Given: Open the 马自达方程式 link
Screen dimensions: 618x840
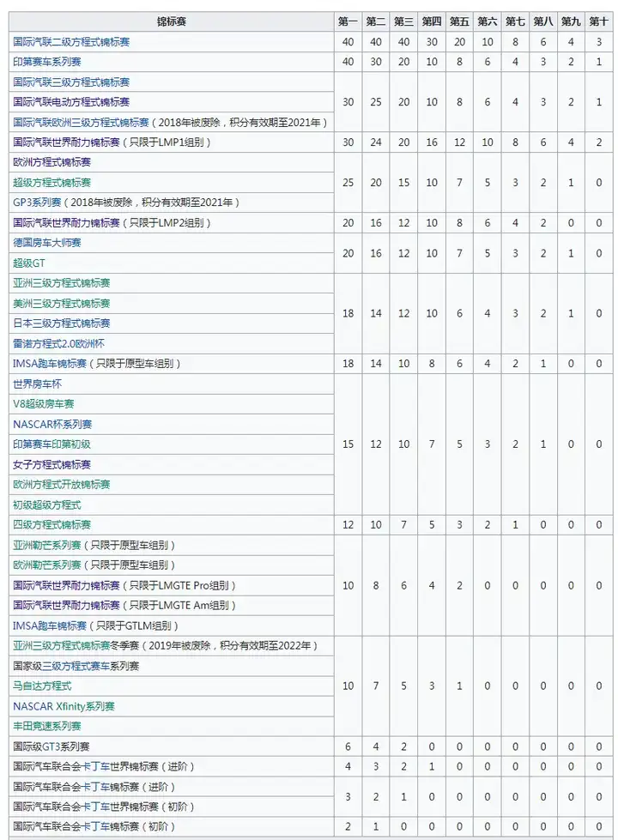Looking at the screenshot, I should (42, 686).
